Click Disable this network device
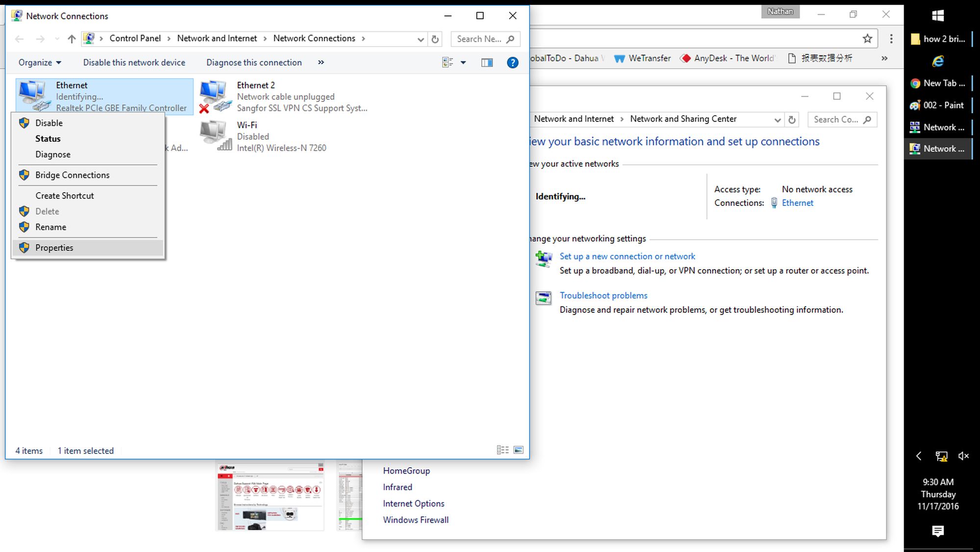The width and height of the screenshot is (980, 552). 134,63
